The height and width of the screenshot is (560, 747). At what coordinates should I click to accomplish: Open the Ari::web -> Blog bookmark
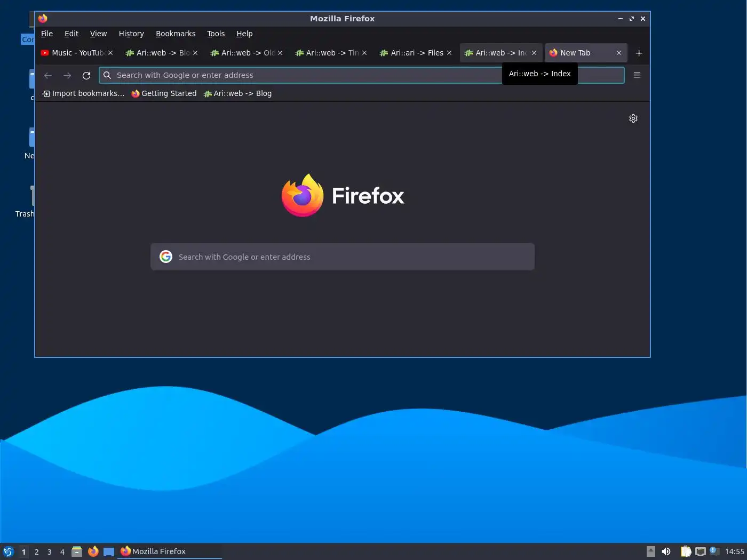237,93
